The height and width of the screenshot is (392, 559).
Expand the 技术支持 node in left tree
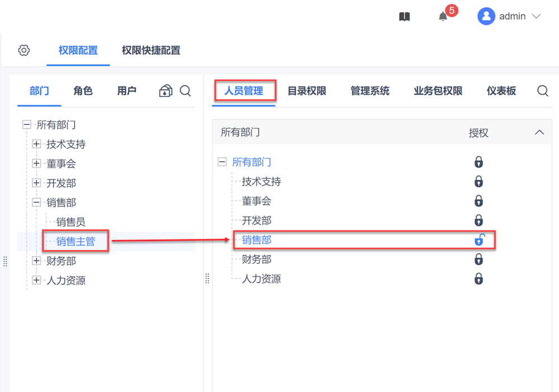pyautogui.click(x=37, y=144)
